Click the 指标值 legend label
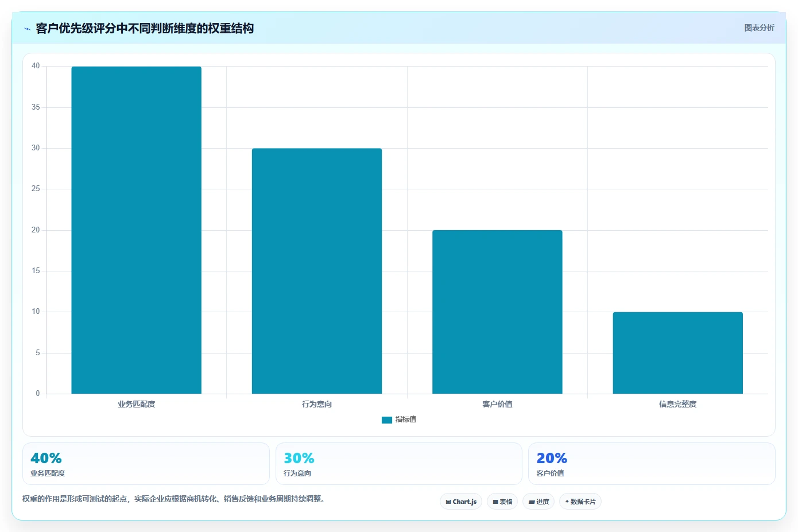 point(406,420)
